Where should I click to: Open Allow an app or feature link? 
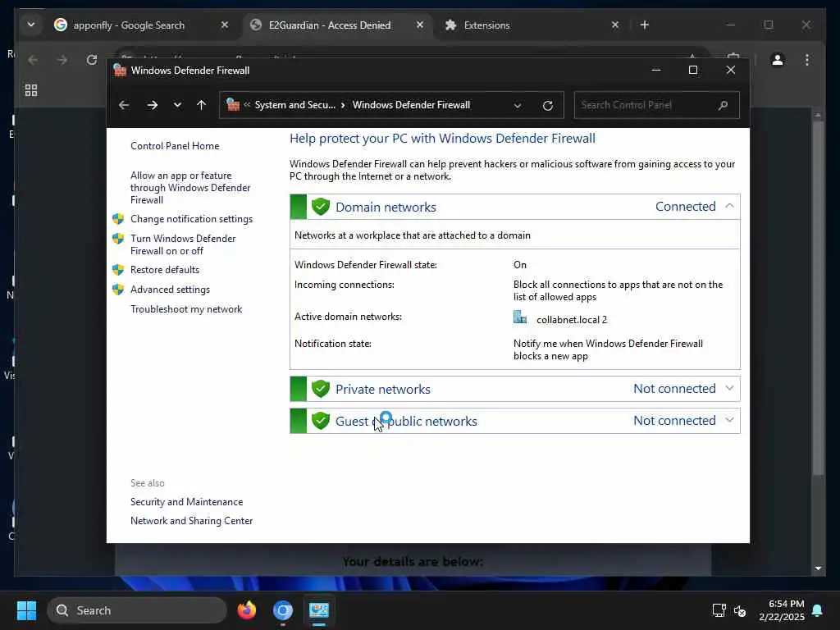pos(190,188)
